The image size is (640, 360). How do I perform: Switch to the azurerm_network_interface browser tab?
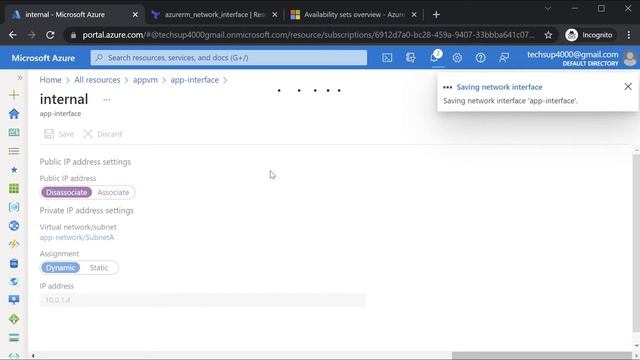pyautogui.click(x=215, y=15)
